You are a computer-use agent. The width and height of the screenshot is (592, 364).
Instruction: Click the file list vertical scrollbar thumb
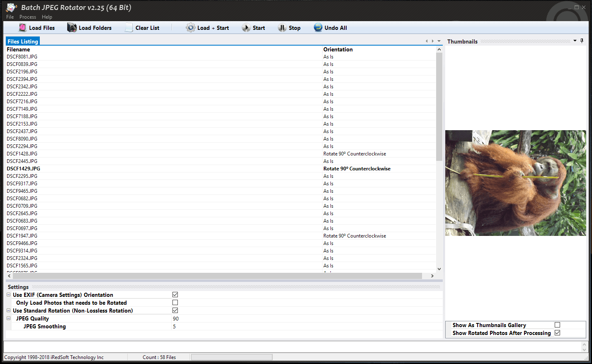click(439, 107)
